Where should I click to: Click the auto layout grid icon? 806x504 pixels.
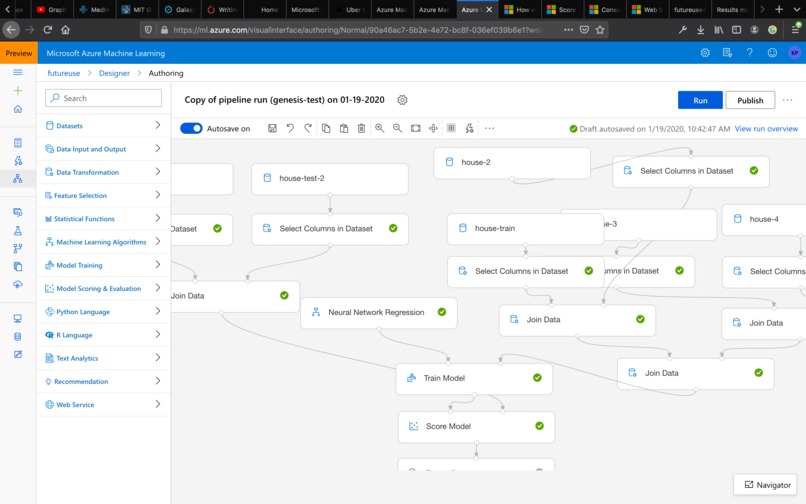click(451, 128)
